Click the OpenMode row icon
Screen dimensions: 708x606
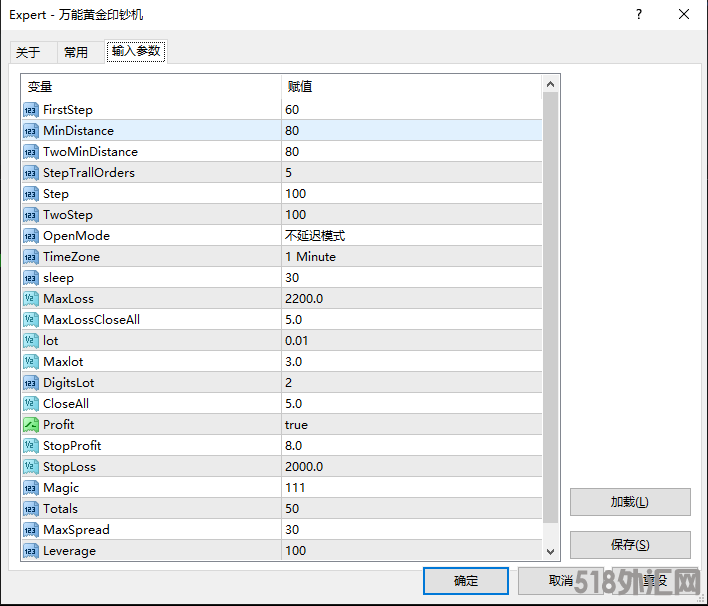tap(31, 236)
